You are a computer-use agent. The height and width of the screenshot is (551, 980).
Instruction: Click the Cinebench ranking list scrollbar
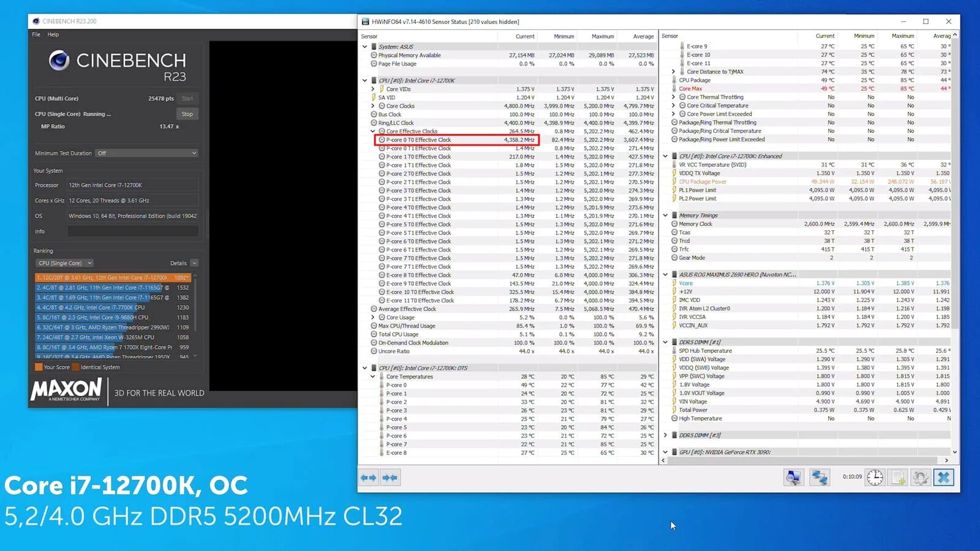(195, 315)
